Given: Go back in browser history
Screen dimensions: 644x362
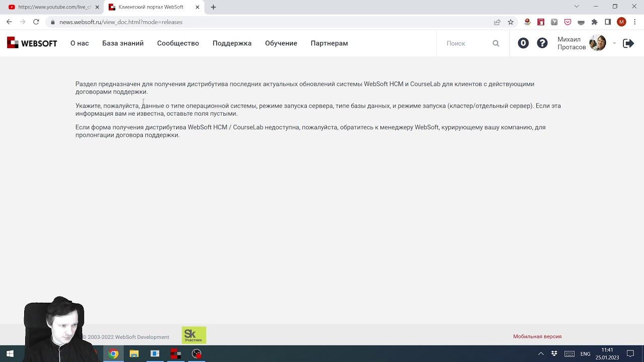Looking at the screenshot, I should point(9,22).
